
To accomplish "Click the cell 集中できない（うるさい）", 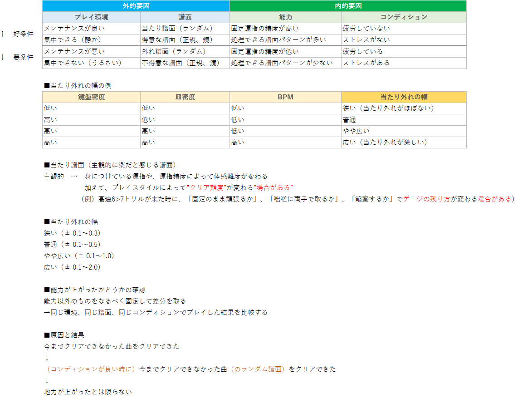I will [x=91, y=63].
